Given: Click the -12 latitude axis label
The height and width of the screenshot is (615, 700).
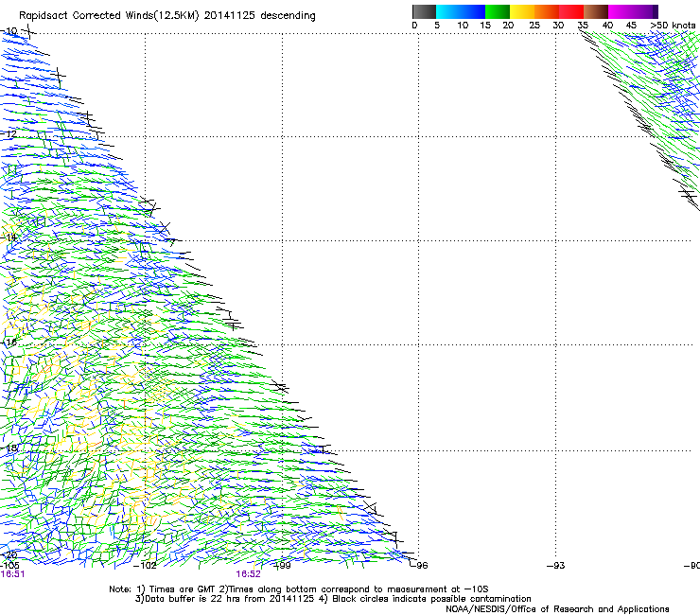Looking at the screenshot, I should pos(9,133).
